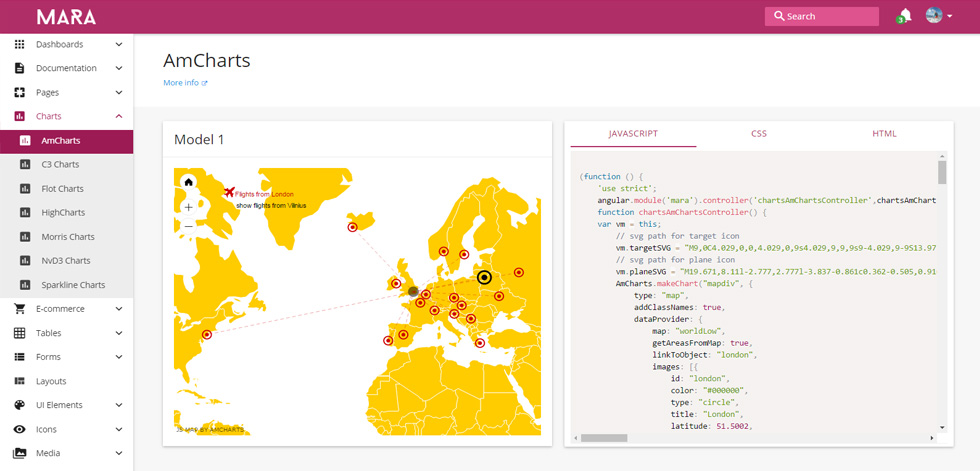This screenshot has height=471, width=980.
Task: Click the Pages icon in sidebar
Action: click(x=19, y=92)
